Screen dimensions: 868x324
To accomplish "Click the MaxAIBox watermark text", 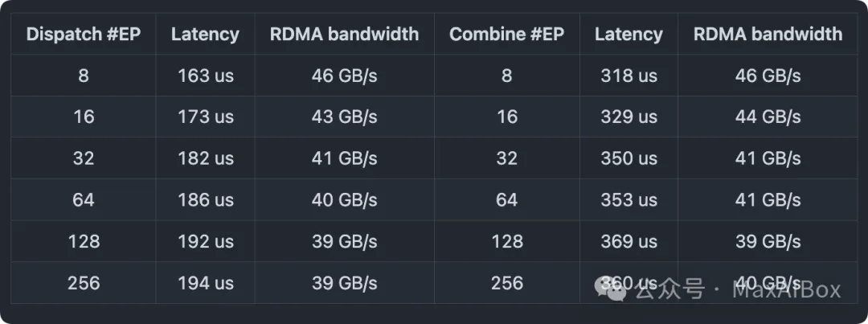I will [786, 289].
